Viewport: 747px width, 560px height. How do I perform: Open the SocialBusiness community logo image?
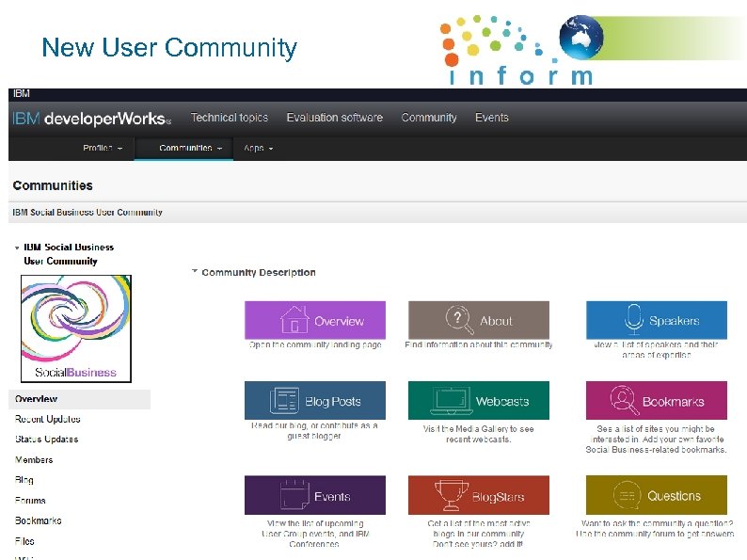coord(76,328)
